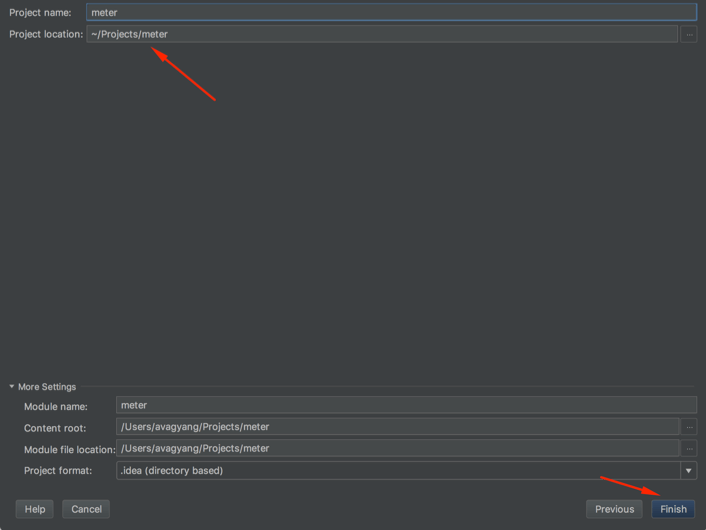The image size is (706, 530).
Task: Click the "Module name:" label
Action: pos(56,406)
